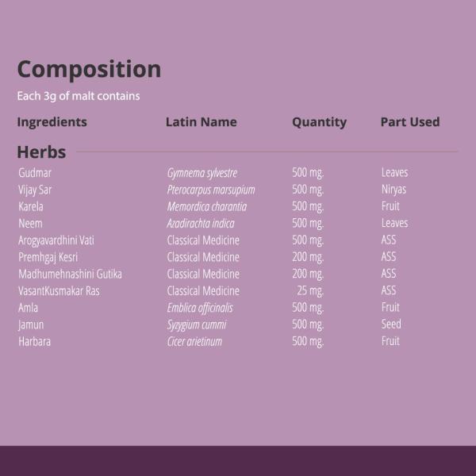Click the 25 mg. quantity value
The image size is (476, 476).
tap(310, 291)
